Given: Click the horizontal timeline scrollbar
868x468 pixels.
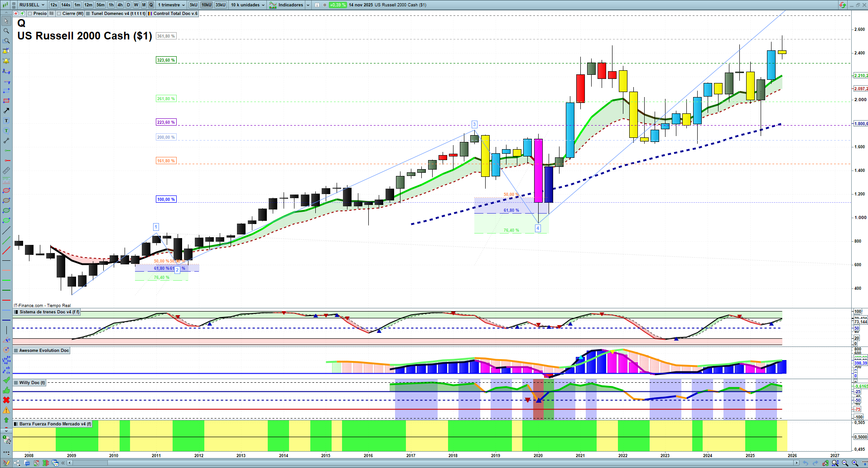Looking at the screenshot, I should 433,463.
